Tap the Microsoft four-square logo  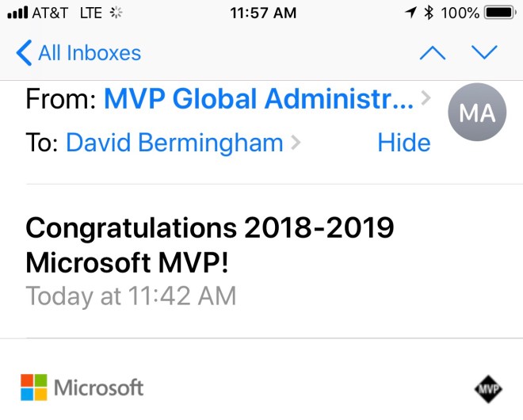coord(33,388)
